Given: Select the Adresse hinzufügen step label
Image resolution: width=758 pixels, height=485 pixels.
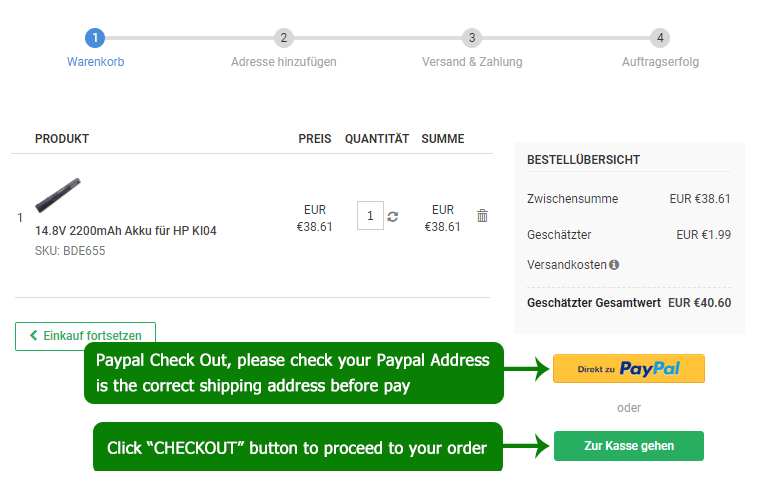Looking at the screenshot, I should point(284,62).
